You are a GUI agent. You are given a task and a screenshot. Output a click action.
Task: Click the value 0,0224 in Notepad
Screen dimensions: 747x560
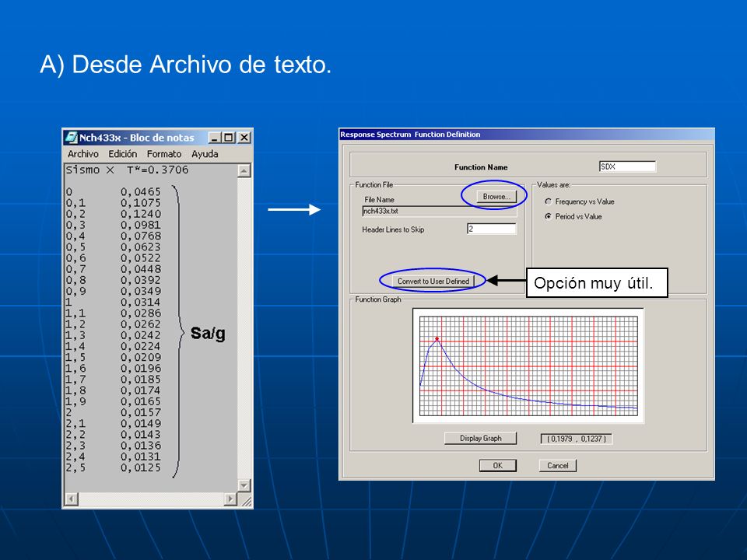[141, 346]
